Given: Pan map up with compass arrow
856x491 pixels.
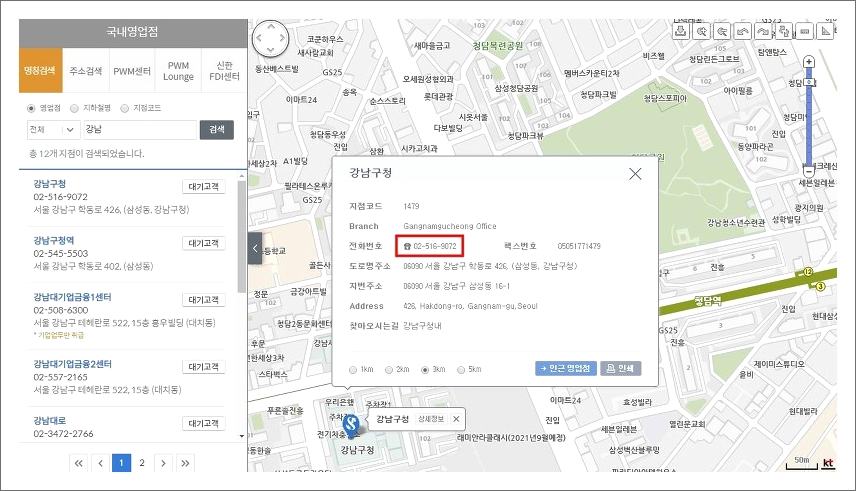Looking at the screenshot, I should click(x=270, y=26).
